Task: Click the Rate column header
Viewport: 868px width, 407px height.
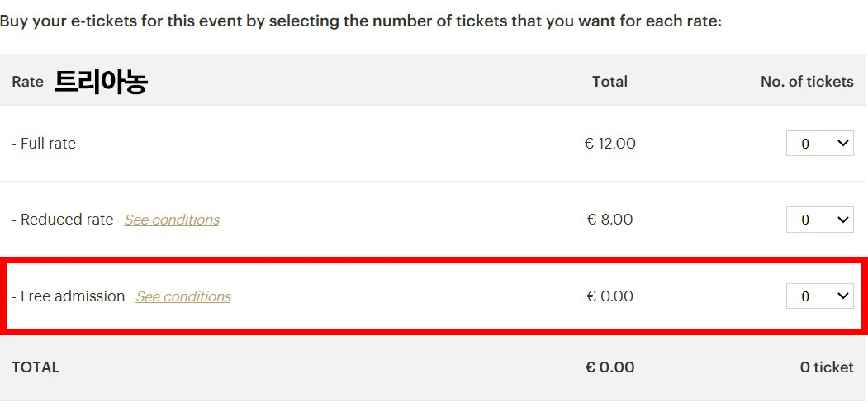Action: pos(27,82)
